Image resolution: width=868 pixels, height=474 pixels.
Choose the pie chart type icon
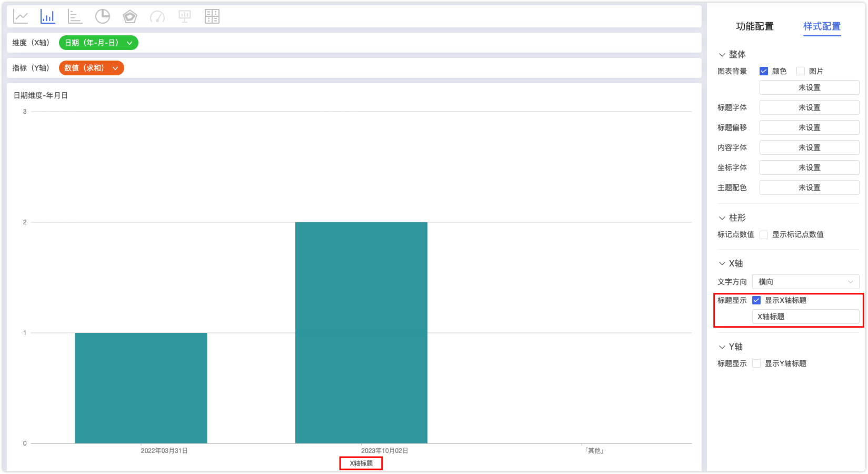coord(103,17)
